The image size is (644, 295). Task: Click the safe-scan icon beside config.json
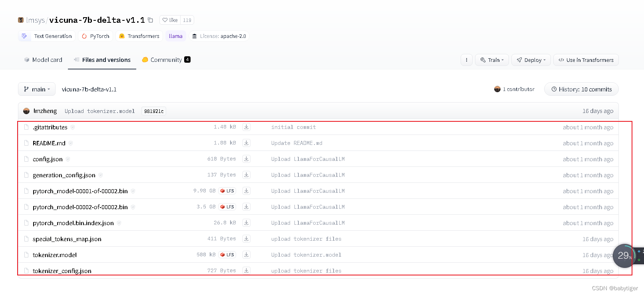68,159
